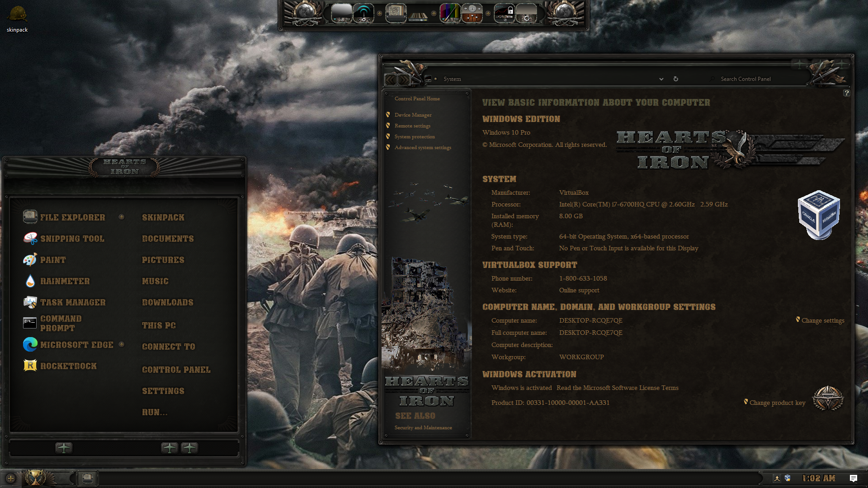Open the notification center tray icon
Viewport: 868px width, 488px height.
point(853,478)
